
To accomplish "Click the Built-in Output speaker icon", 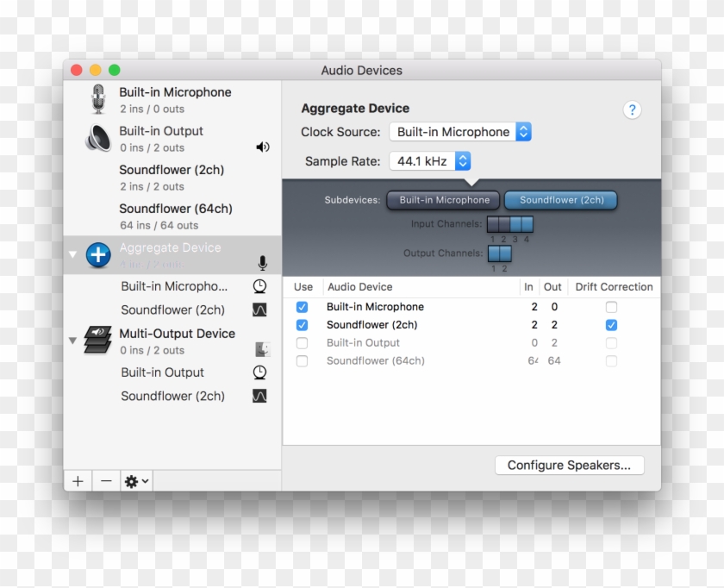I will (x=98, y=138).
